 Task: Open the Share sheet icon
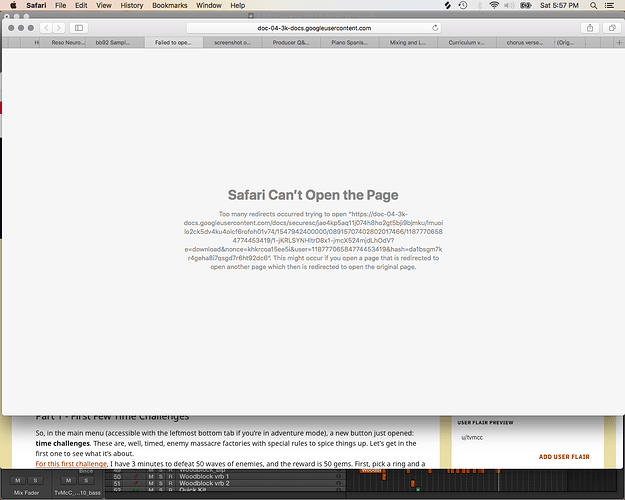click(x=590, y=28)
